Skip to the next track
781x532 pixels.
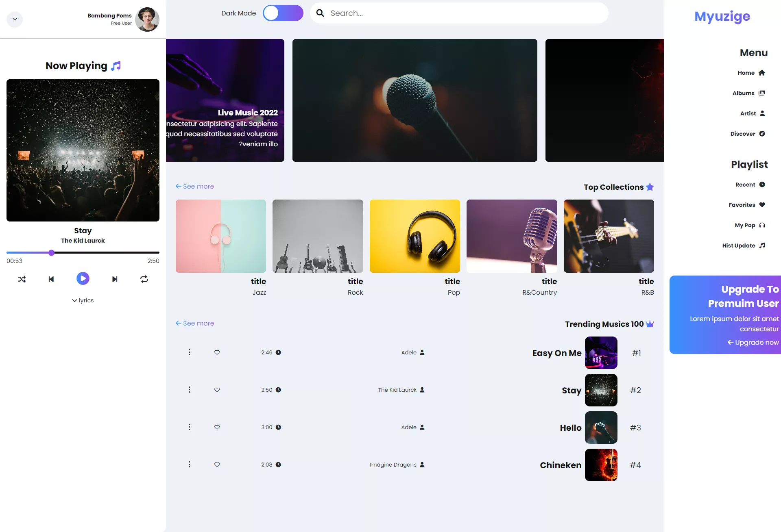(x=115, y=279)
